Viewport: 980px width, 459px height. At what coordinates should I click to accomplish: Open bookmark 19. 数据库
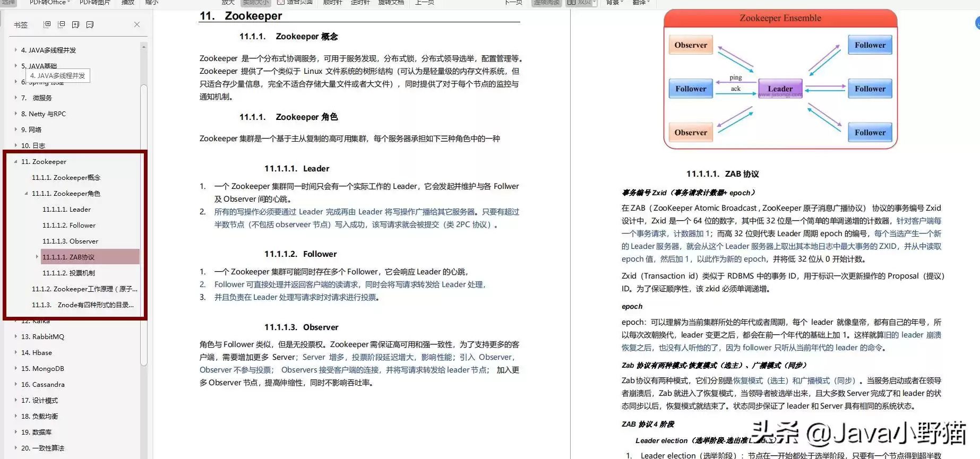click(x=36, y=432)
